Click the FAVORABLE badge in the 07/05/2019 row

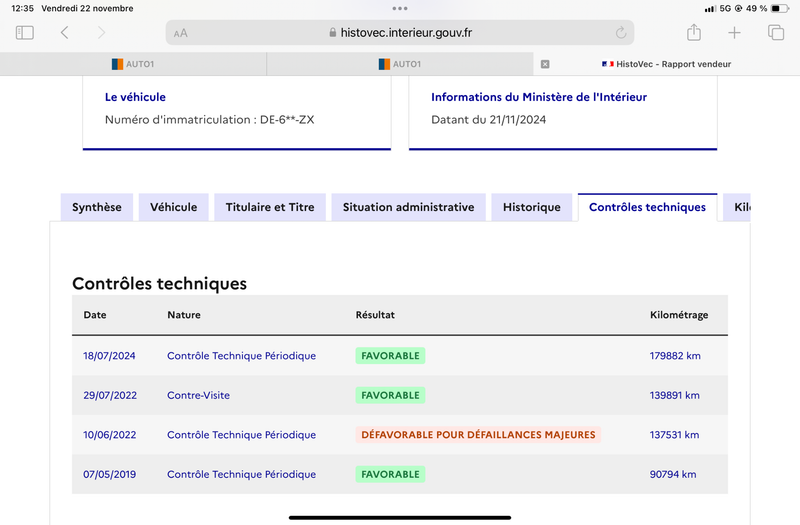(x=390, y=474)
